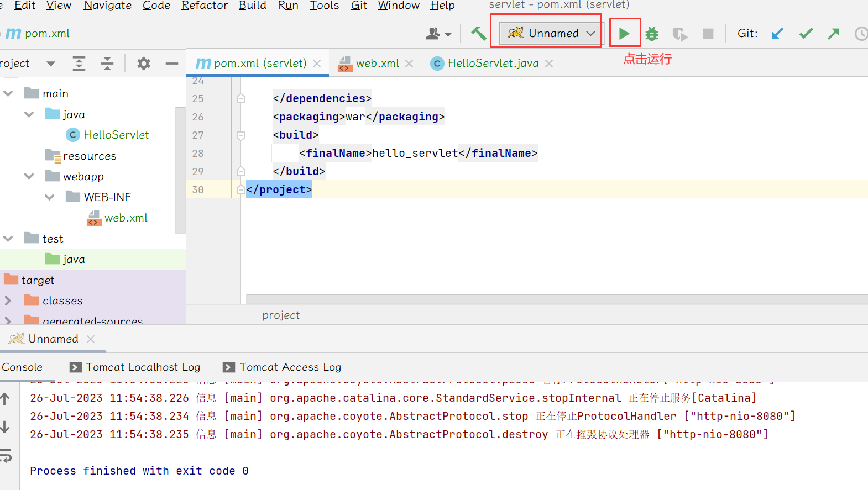Close the HelloServlet.java tab

pyautogui.click(x=549, y=64)
